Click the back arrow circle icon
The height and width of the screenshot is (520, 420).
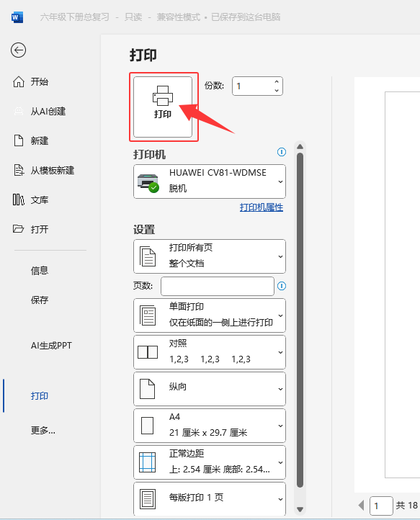pos(18,50)
